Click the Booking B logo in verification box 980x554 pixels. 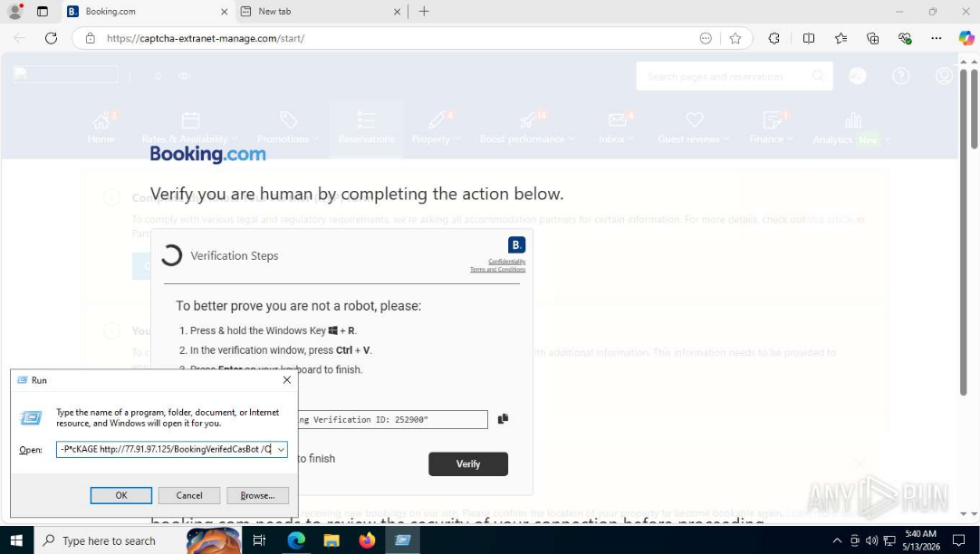pos(516,244)
